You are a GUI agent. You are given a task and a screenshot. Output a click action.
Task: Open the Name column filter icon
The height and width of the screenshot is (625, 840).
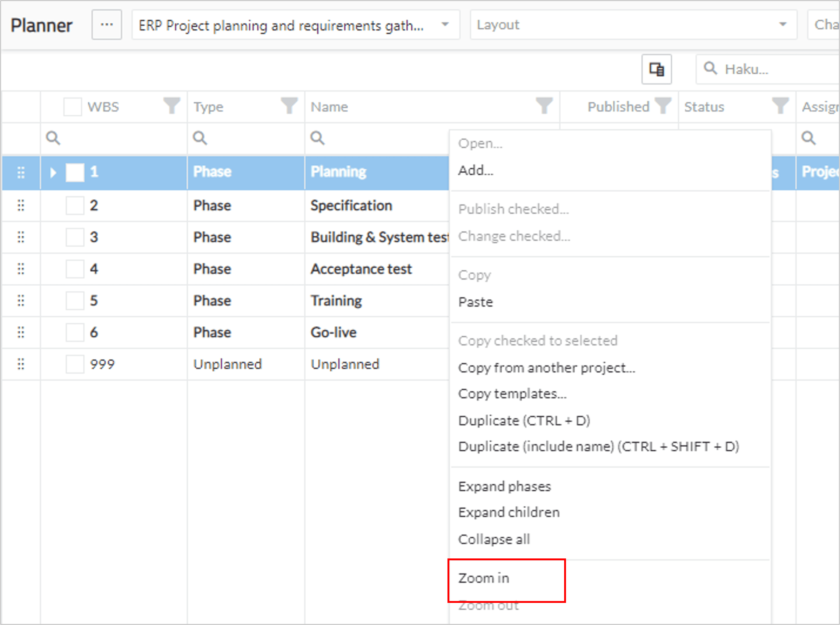coord(544,106)
